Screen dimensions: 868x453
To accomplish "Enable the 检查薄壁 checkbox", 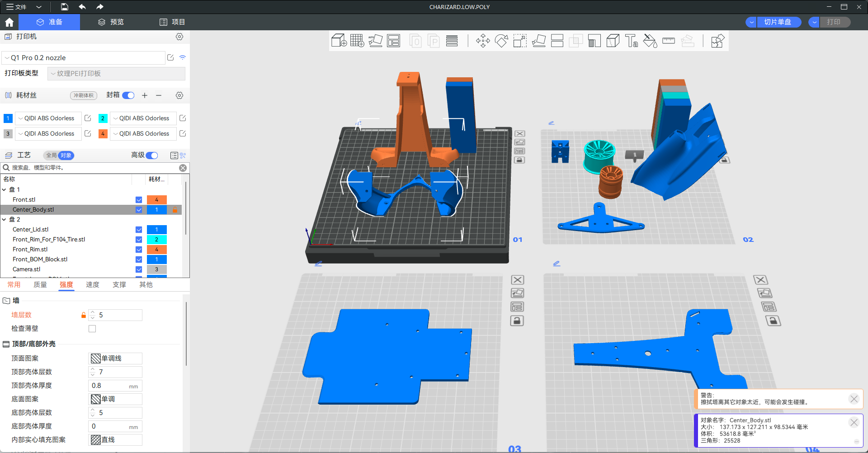I will click(92, 329).
